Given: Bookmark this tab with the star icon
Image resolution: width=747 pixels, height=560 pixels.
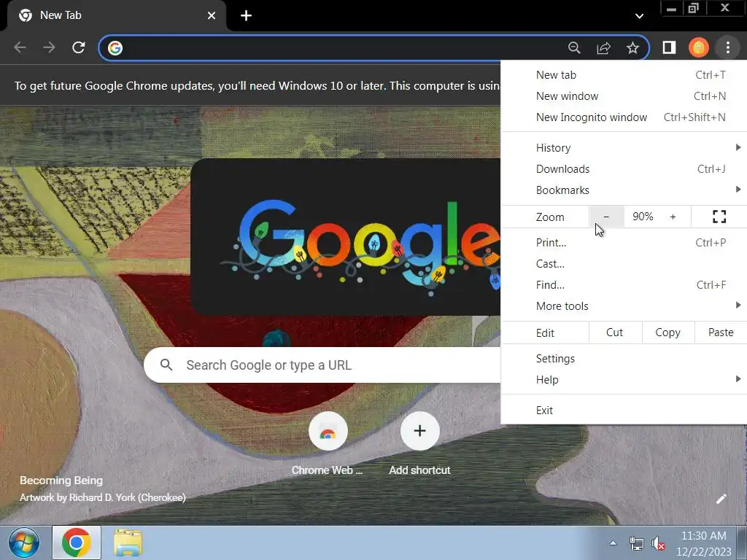Looking at the screenshot, I should [632, 47].
